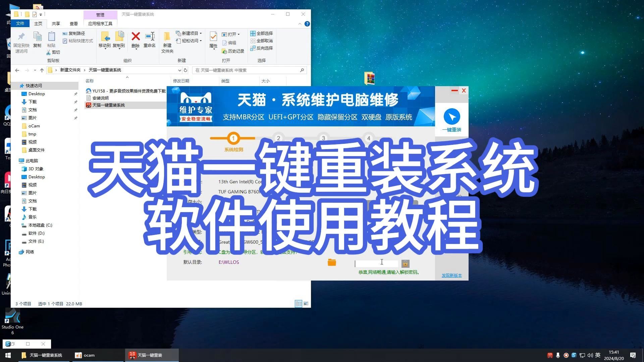Click the unlock password input field

(376, 263)
